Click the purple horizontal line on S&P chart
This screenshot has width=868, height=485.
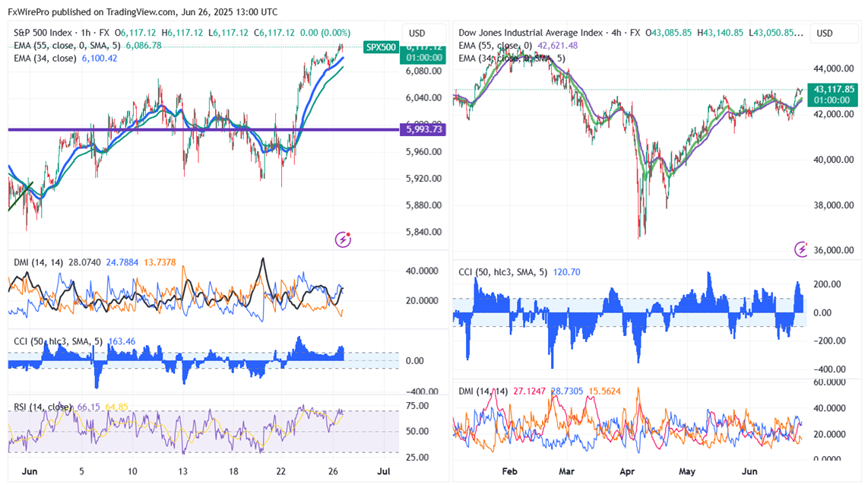tap(203, 129)
